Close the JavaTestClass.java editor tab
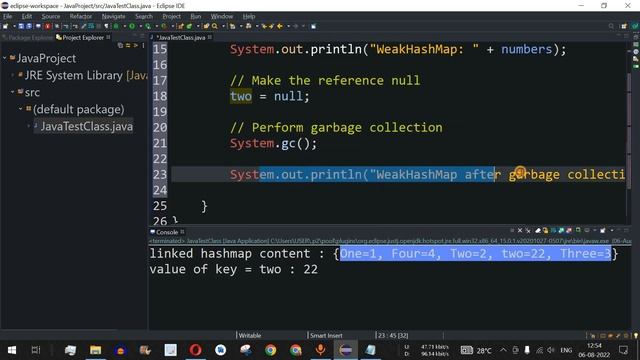Image resolution: width=640 pixels, height=360 pixels. (x=209, y=37)
